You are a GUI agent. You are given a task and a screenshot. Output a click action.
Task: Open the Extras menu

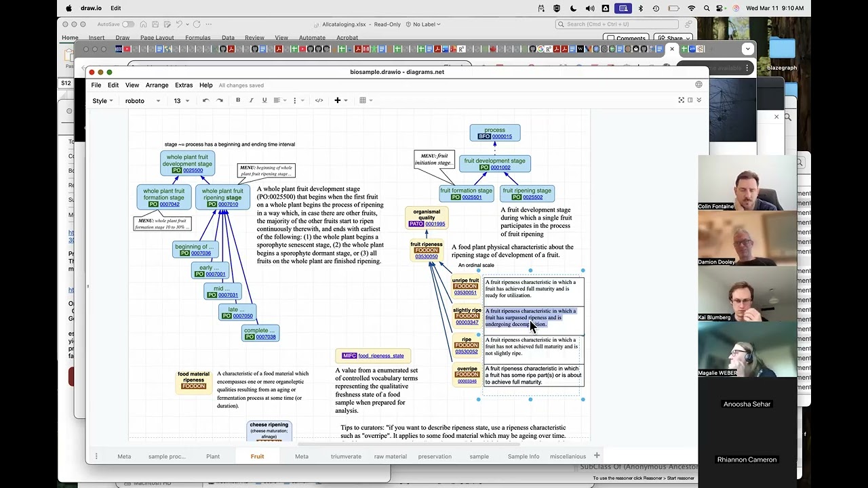coord(184,85)
